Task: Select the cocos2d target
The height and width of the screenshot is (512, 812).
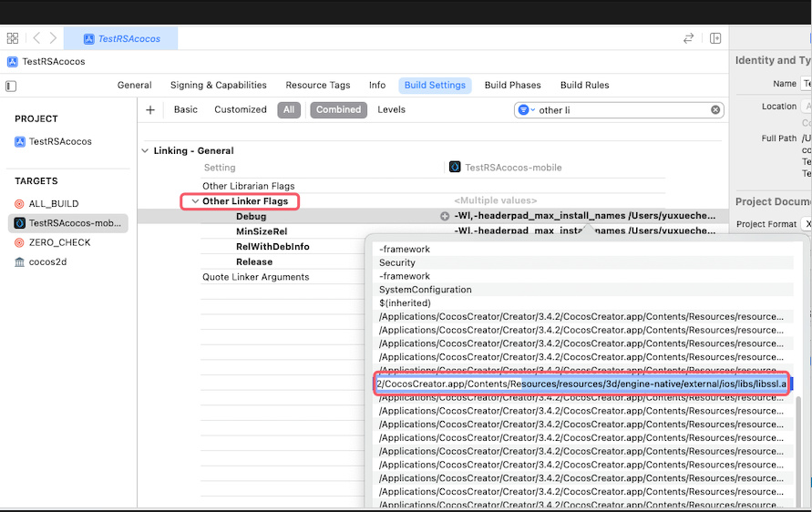Action: tap(47, 262)
